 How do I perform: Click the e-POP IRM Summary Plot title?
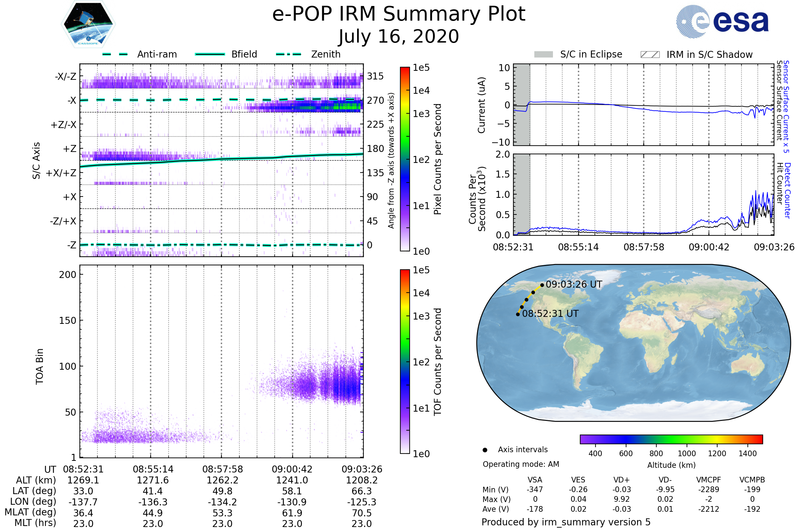pyautogui.click(x=399, y=14)
